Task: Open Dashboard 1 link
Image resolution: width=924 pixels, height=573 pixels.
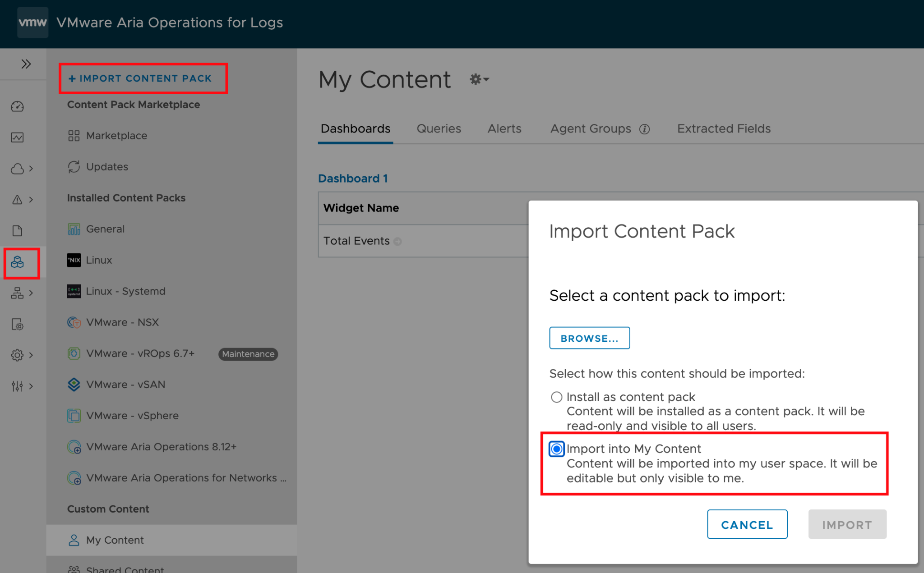Action: pos(352,178)
